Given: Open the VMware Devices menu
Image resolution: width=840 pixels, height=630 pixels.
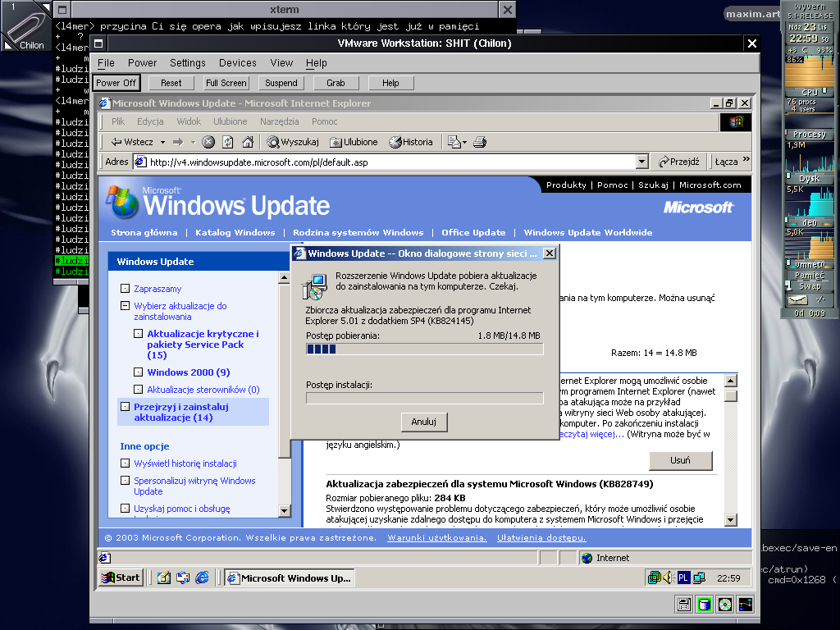Looking at the screenshot, I should pos(238,62).
